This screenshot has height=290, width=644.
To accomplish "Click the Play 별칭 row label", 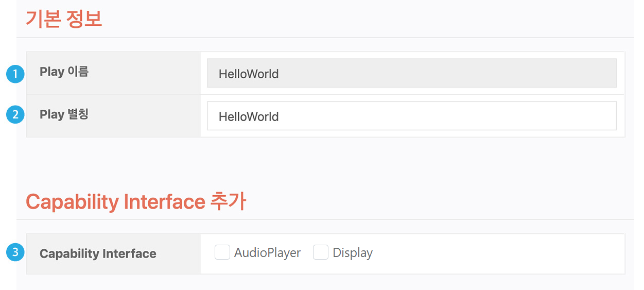I will click(64, 114).
